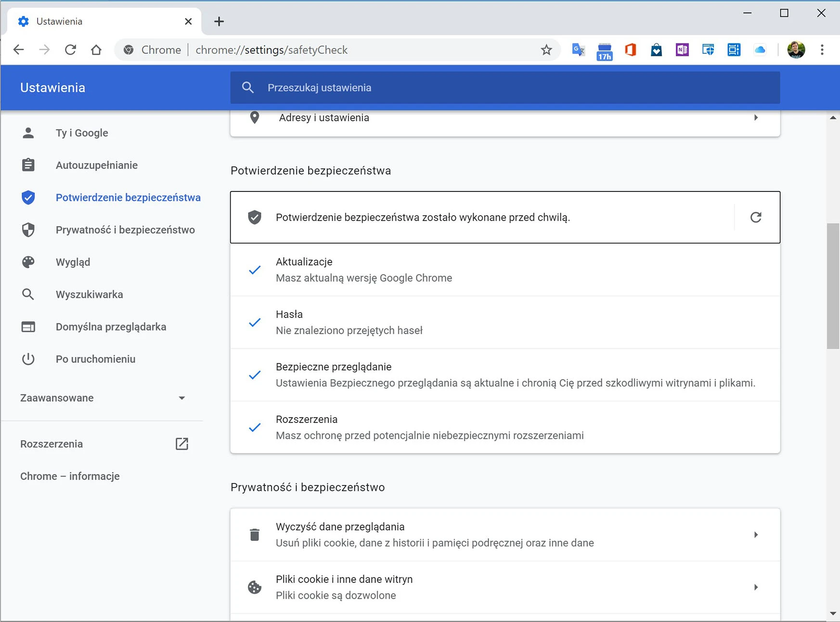This screenshot has height=622, width=840.
Task: Open the Google Translate extension icon
Action: [x=578, y=50]
